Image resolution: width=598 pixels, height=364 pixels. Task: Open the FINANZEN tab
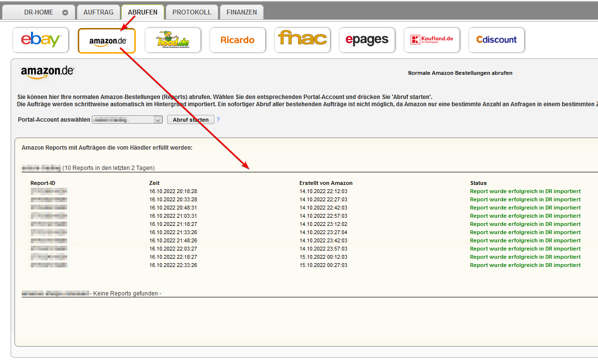coord(242,13)
